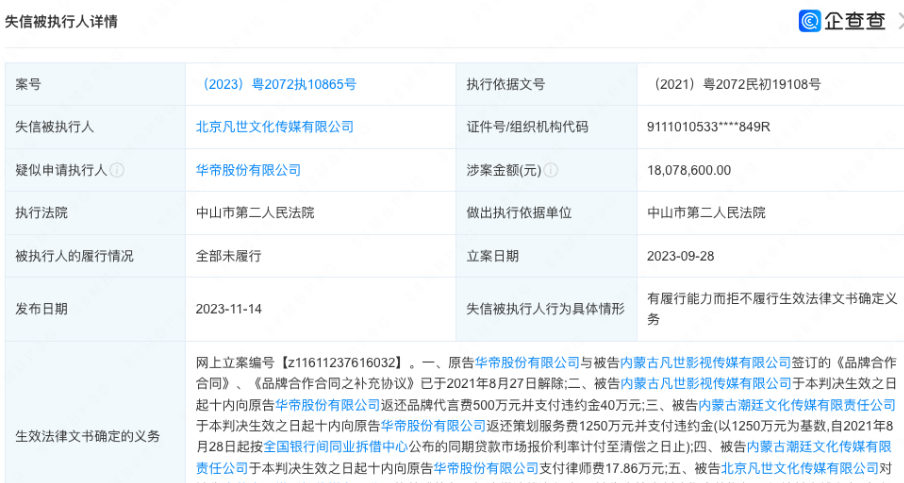The width and height of the screenshot is (904, 483).
Task: Open 内蒙古凡世影视传媒有限公司 link before 于本判决生效之日
Action: click(706, 384)
